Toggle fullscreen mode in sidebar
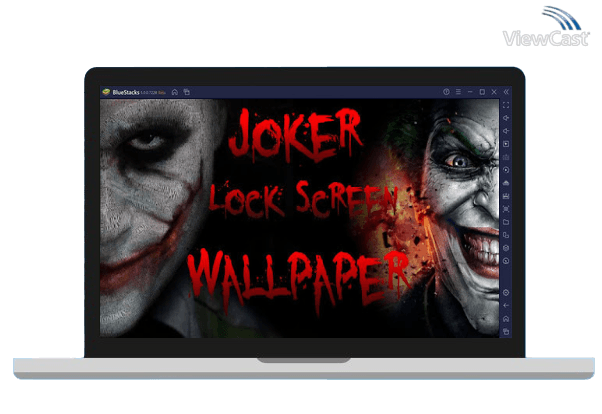 (506, 105)
